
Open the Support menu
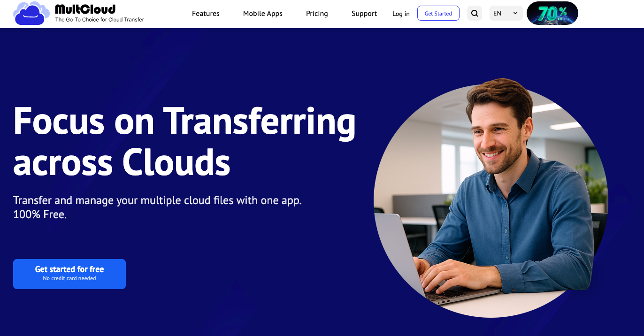[364, 14]
